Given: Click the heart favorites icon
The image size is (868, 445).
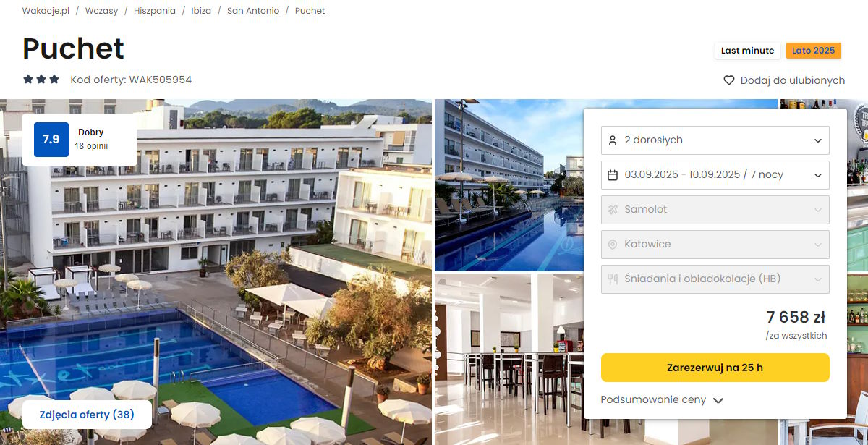Looking at the screenshot, I should 729,80.
